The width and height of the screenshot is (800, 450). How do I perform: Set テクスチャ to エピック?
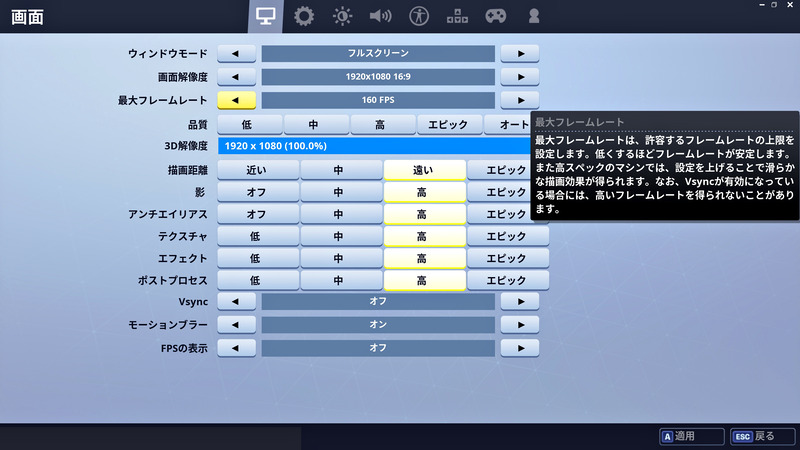(x=508, y=236)
